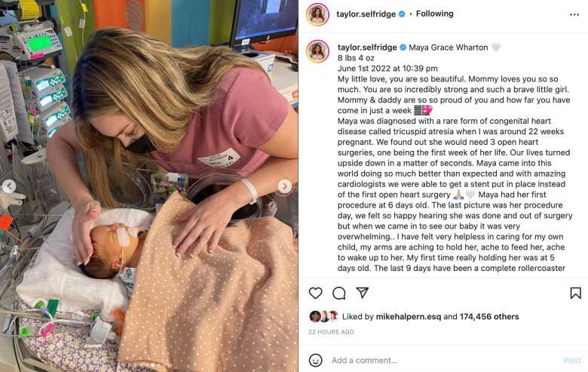Click the profile avatar beside the caption

[317, 51]
